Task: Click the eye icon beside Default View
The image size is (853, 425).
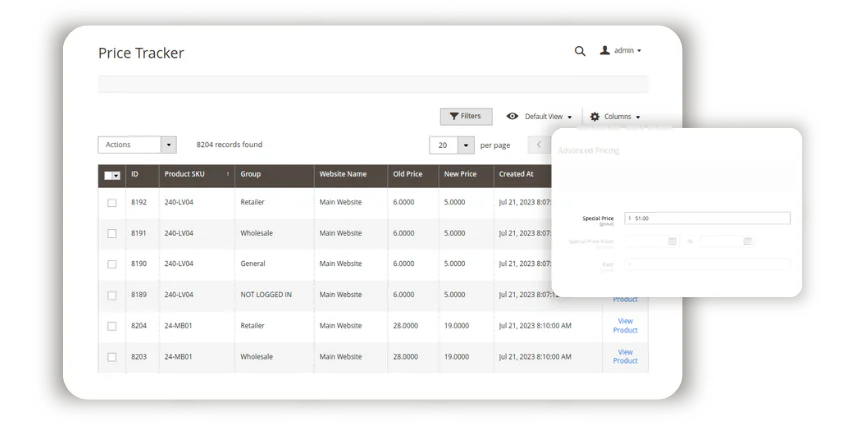Action: [512, 116]
